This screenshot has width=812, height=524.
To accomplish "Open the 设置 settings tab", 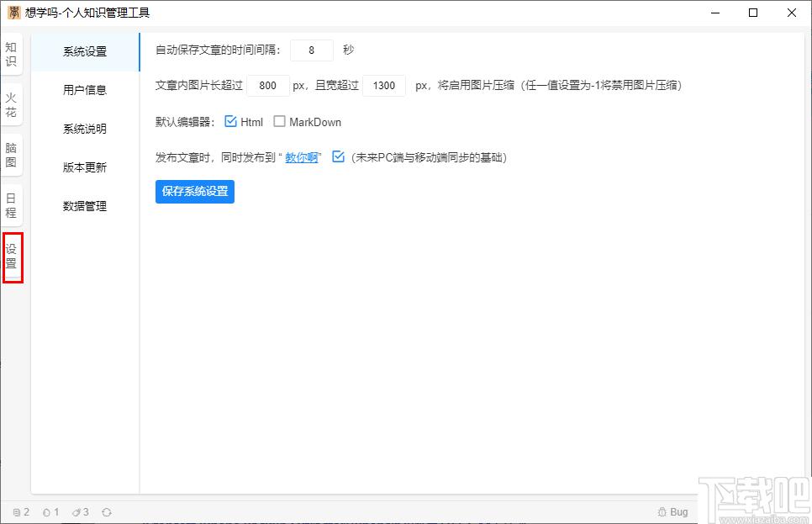I will coord(11,256).
